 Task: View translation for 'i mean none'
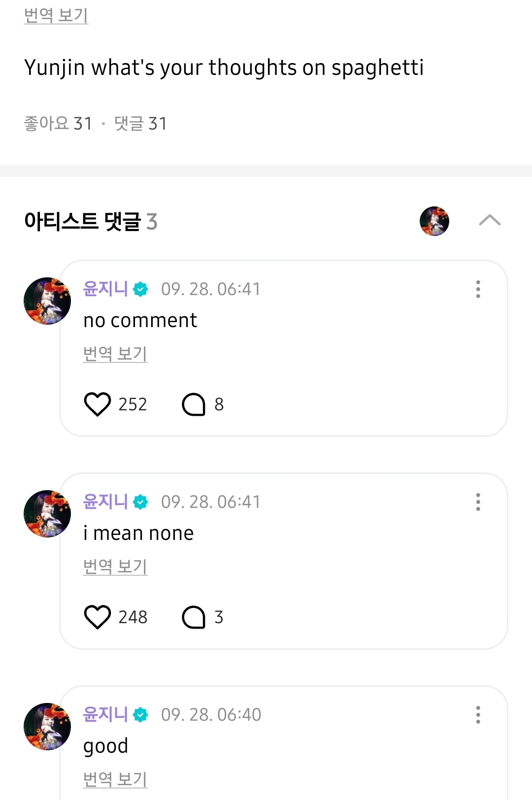point(115,566)
